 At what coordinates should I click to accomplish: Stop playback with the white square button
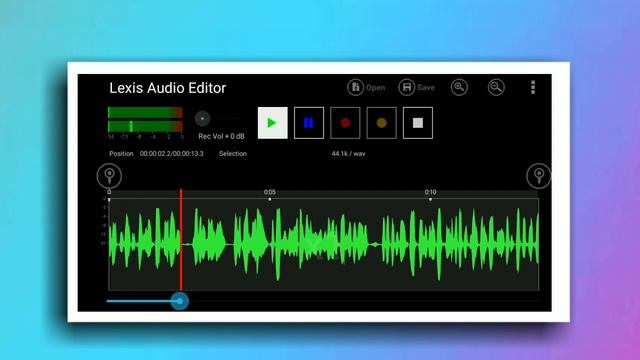point(418,123)
